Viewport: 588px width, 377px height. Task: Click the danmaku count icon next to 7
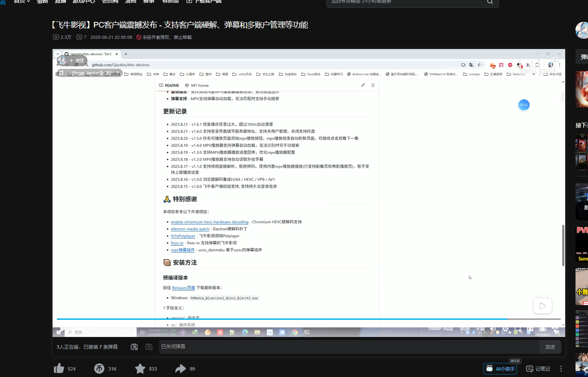click(79, 37)
